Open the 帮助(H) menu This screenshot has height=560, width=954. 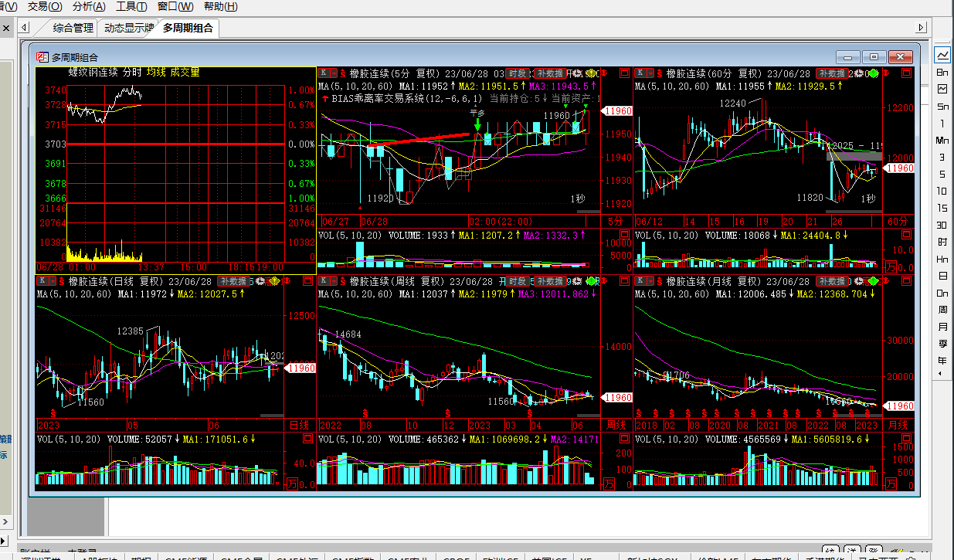coord(221,7)
